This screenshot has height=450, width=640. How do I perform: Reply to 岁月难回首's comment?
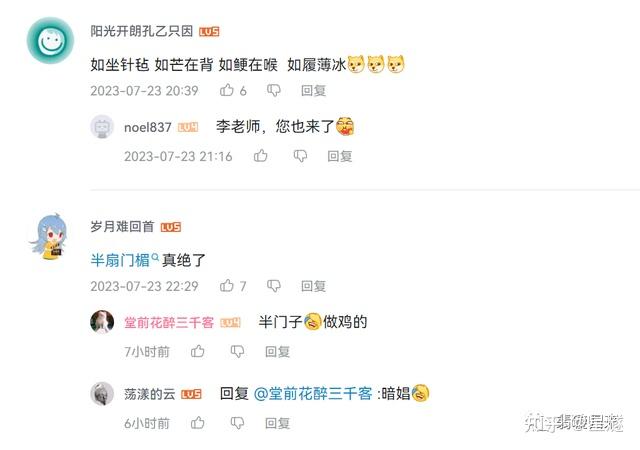click(x=313, y=286)
